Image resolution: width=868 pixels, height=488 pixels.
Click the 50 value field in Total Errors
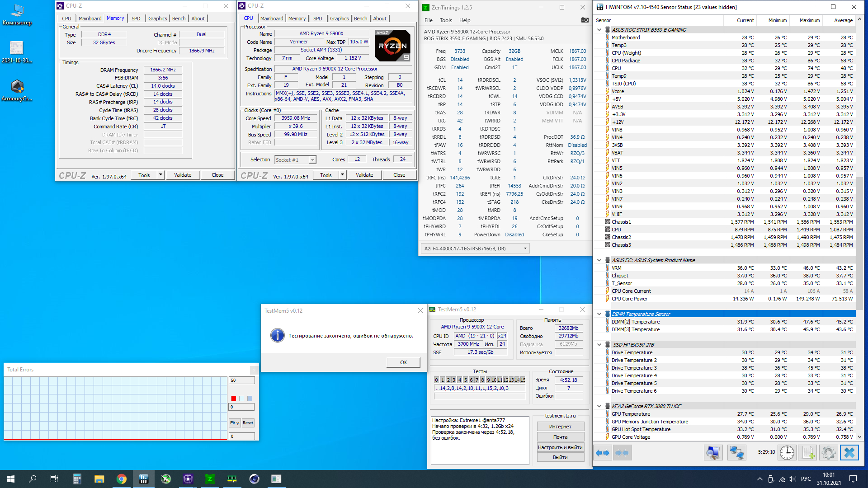(x=241, y=380)
